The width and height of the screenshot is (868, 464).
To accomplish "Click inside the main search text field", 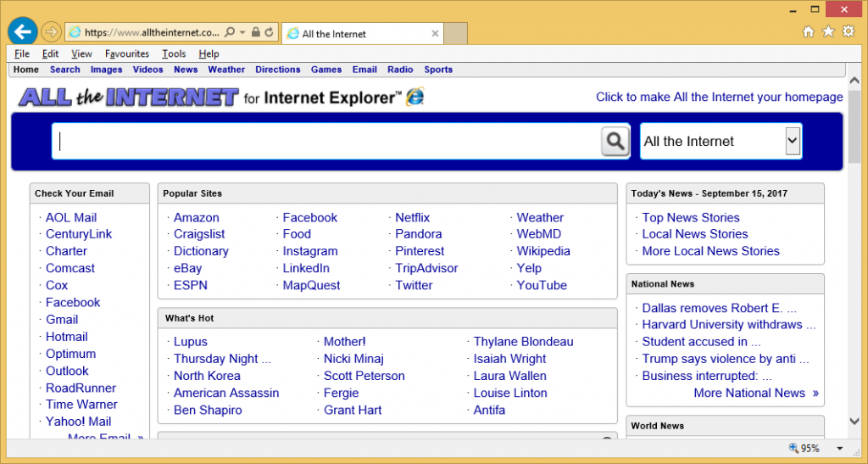I will [326, 141].
